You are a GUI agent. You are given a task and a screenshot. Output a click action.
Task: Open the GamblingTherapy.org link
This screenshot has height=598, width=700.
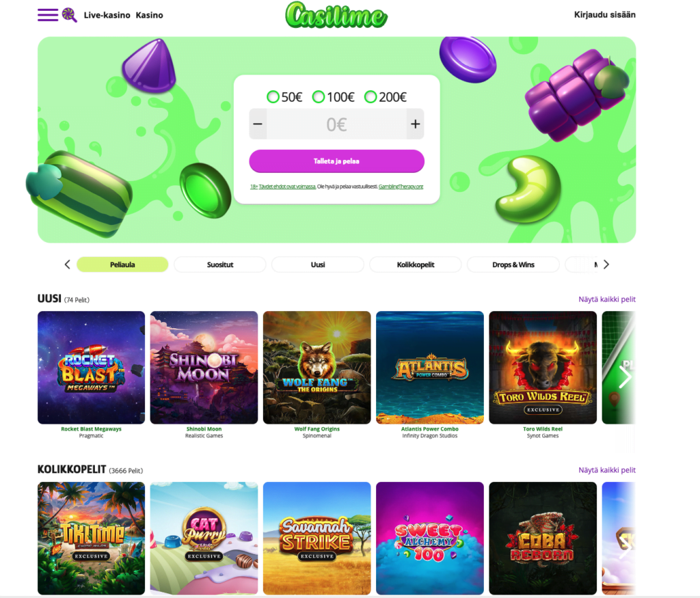pos(401,187)
